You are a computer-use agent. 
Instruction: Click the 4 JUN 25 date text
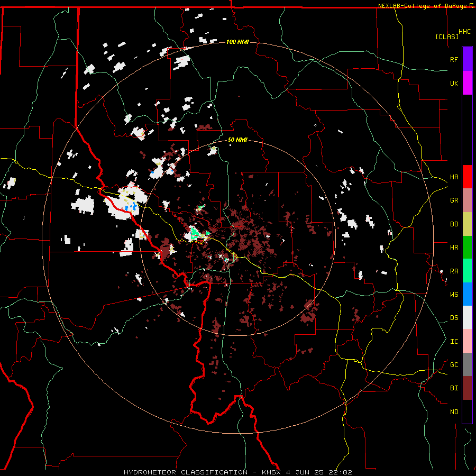pyautogui.click(x=306, y=472)
